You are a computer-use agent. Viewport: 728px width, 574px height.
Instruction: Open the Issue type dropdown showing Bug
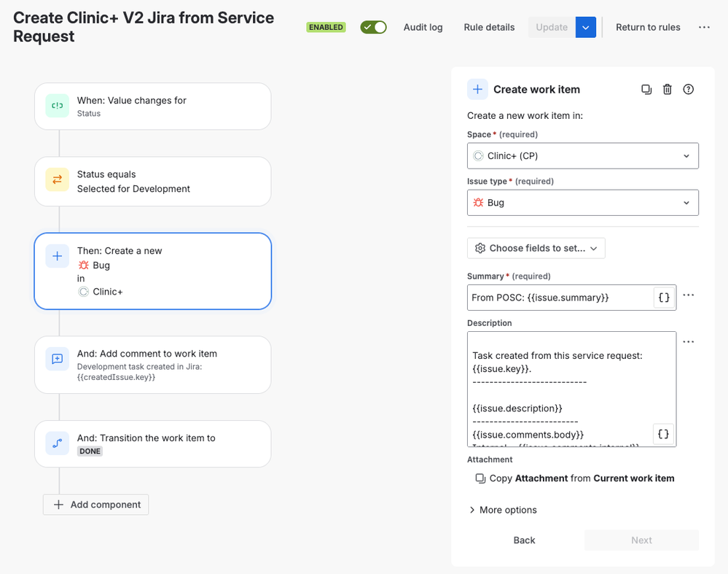pyautogui.click(x=583, y=203)
